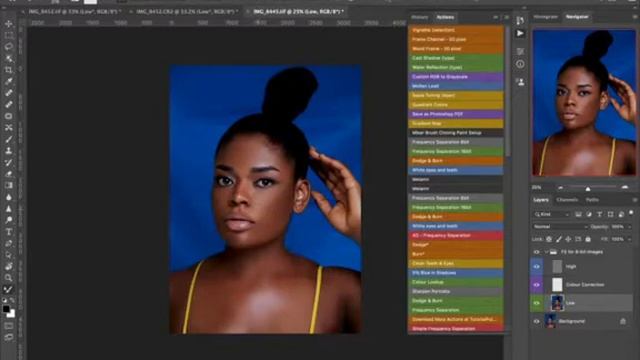This screenshot has width=640, height=360.
Task: Switch to the Paths tab
Action: (x=592, y=200)
